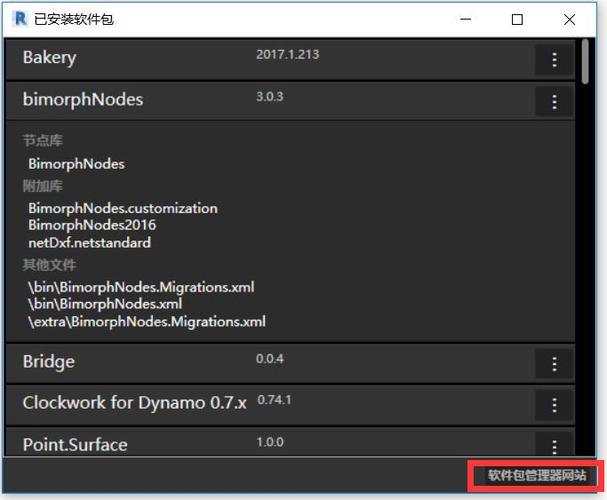Minimize the 已安装软件包 window
Image resolution: width=607 pixels, height=500 pixels.
click(466, 19)
